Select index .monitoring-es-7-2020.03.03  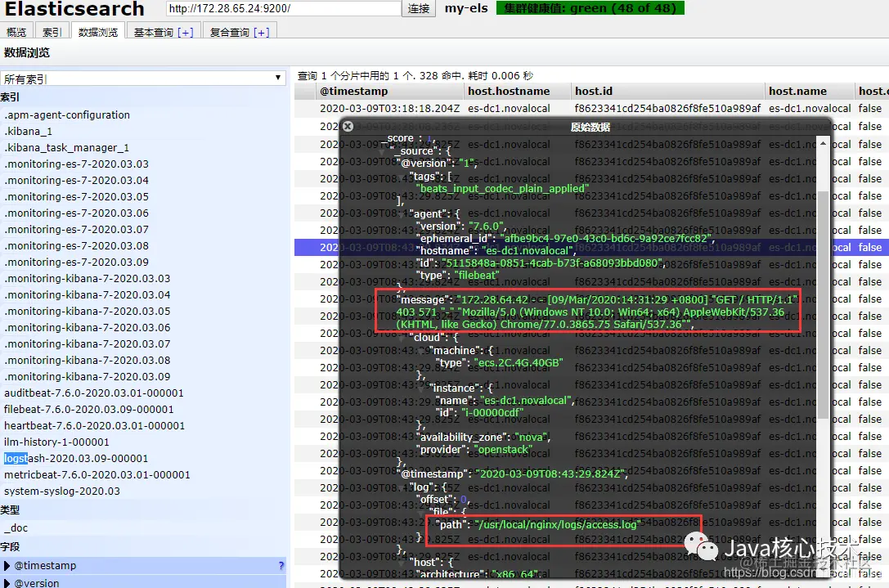coord(77,164)
